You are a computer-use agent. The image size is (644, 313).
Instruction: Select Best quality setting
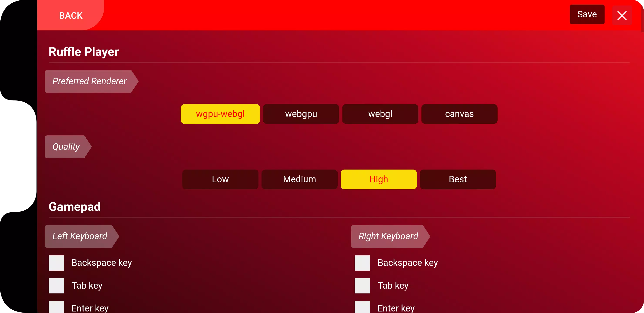pos(457,179)
